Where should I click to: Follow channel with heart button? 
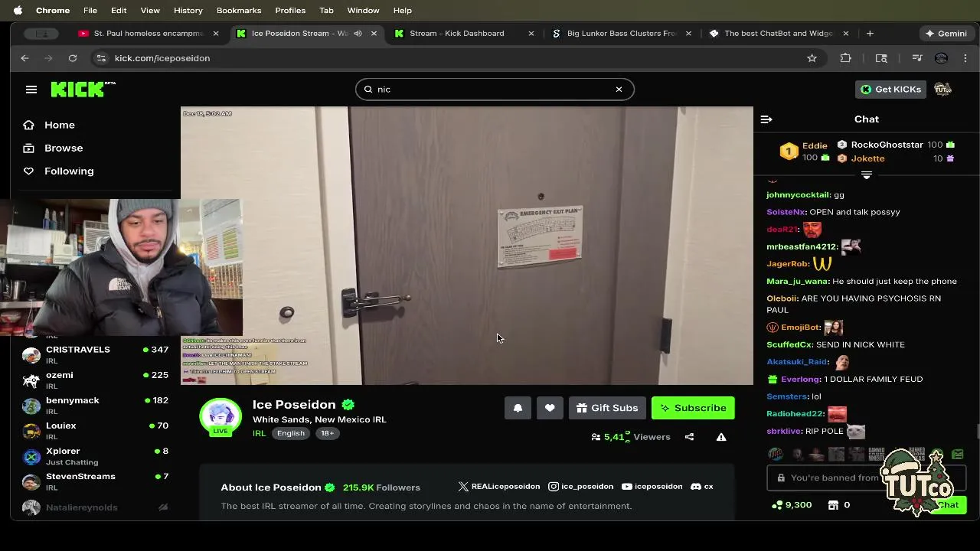coord(550,408)
